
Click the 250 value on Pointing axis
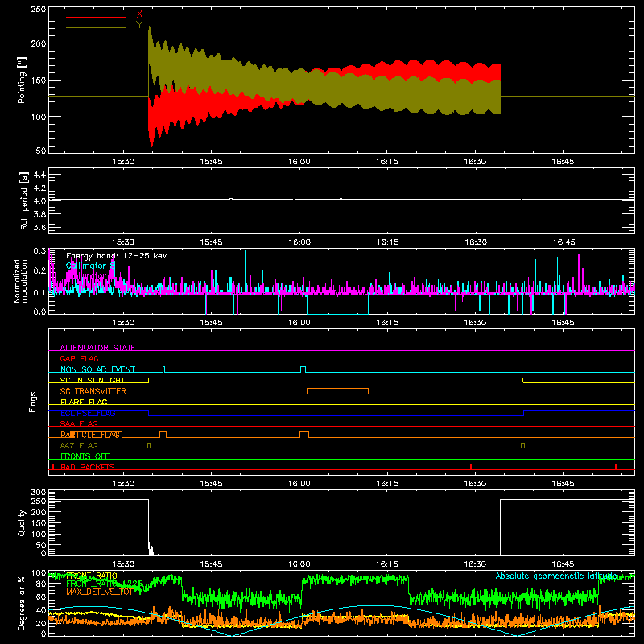coord(39,9)
